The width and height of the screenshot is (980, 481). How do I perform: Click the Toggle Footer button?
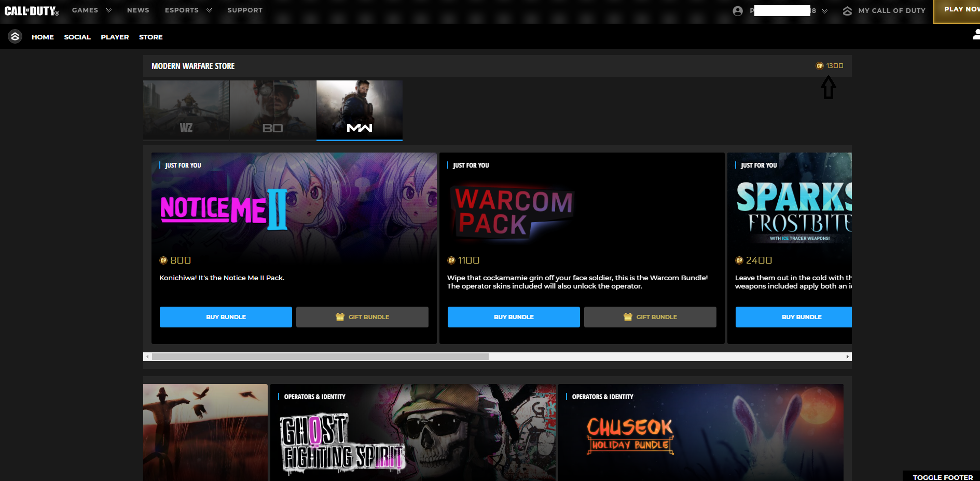tap(942, 476)
